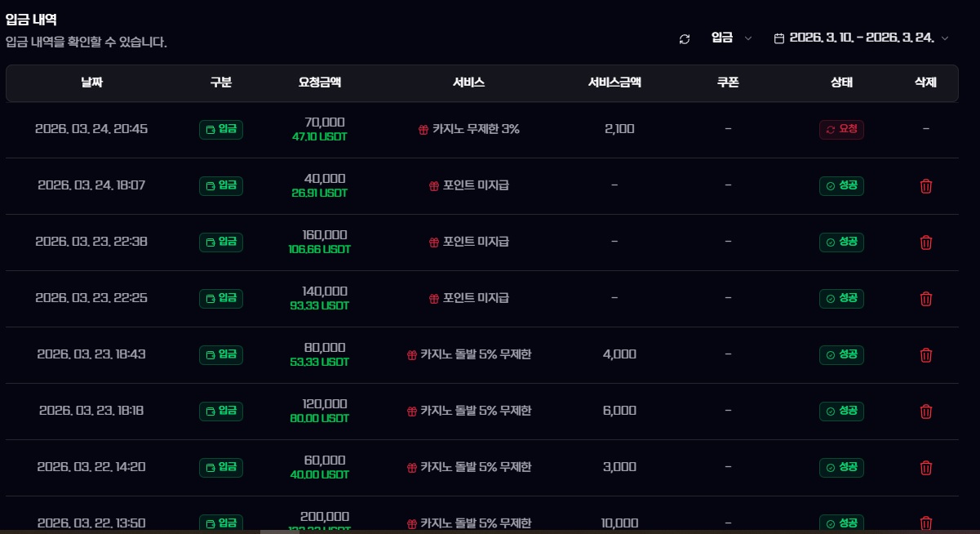Click 성공 status badge for 40,000 deposit

coord(841,186)
